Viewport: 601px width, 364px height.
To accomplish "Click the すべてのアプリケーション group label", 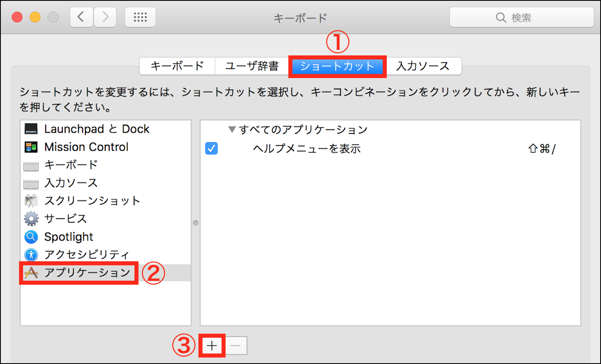I will click(x=303, y=129).
